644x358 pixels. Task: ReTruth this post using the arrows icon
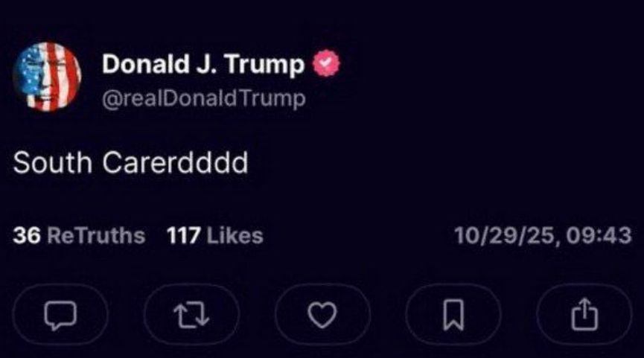191,315
